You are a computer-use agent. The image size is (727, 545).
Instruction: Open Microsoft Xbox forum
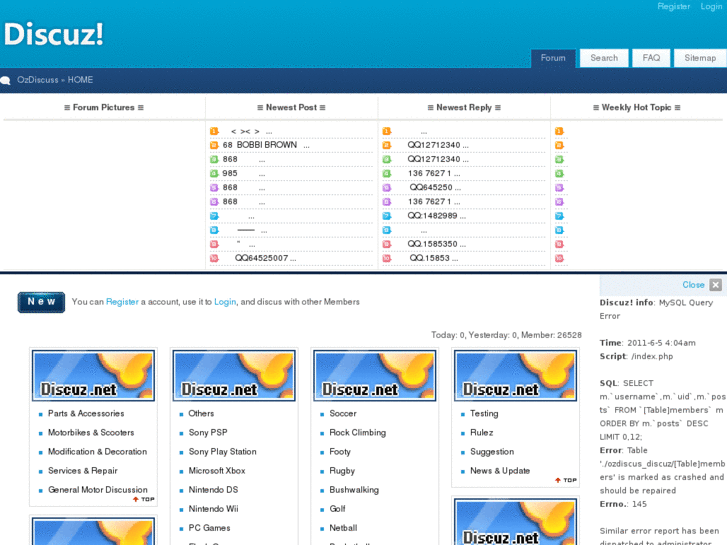217,470
